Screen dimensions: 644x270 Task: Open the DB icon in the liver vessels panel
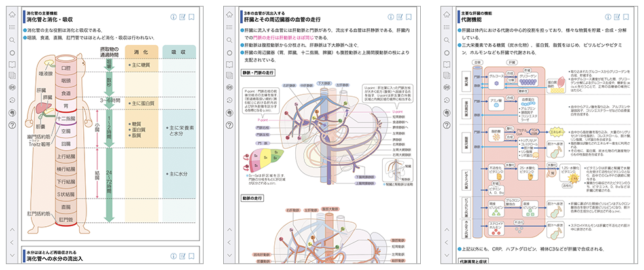(x=230, y=88)
